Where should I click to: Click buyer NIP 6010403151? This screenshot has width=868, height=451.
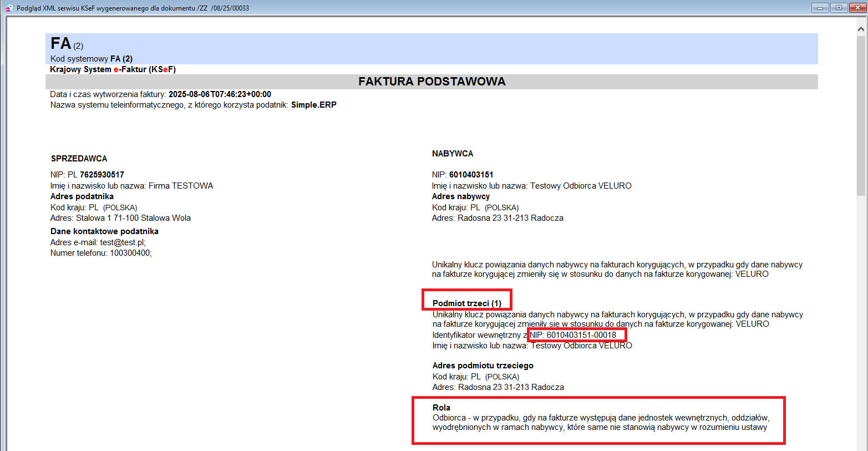(x=463, y=175)
